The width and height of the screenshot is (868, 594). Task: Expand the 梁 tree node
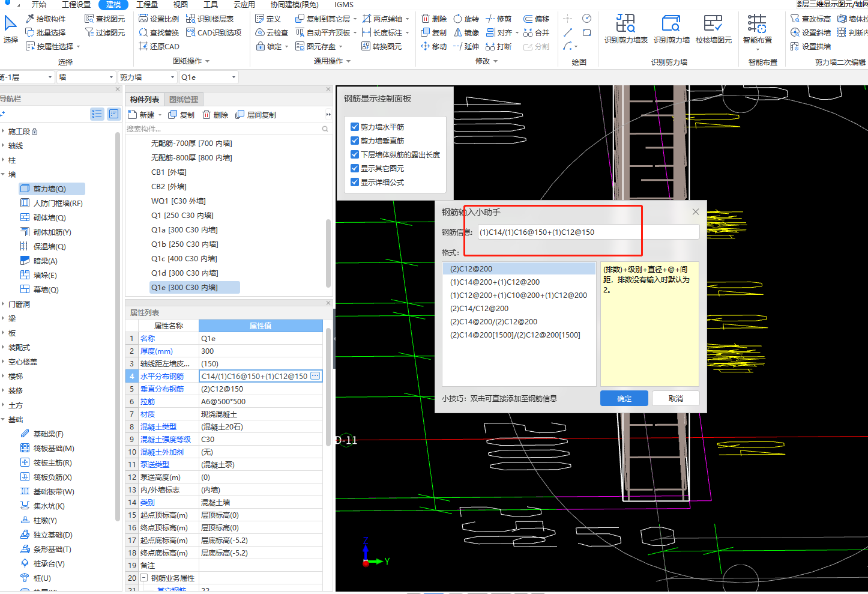pos(3,318)
